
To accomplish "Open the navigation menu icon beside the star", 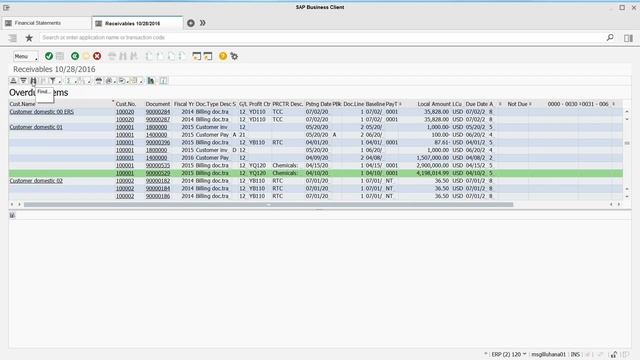I will (13, 38).
